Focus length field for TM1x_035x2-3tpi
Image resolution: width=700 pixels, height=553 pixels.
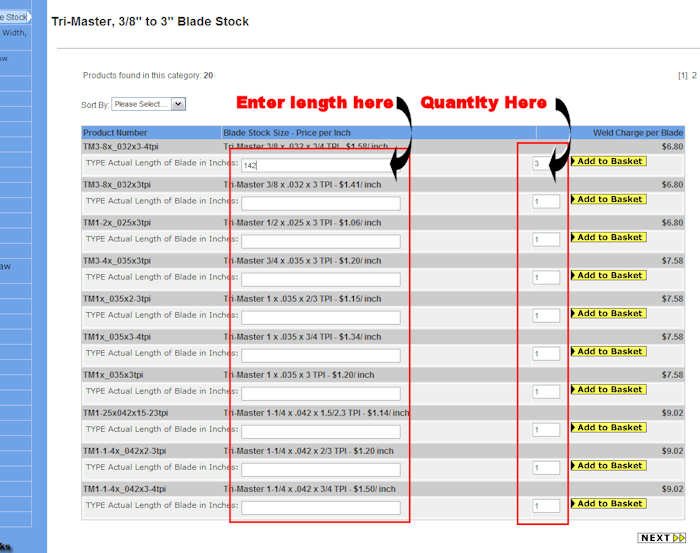(x=321, y=317)
